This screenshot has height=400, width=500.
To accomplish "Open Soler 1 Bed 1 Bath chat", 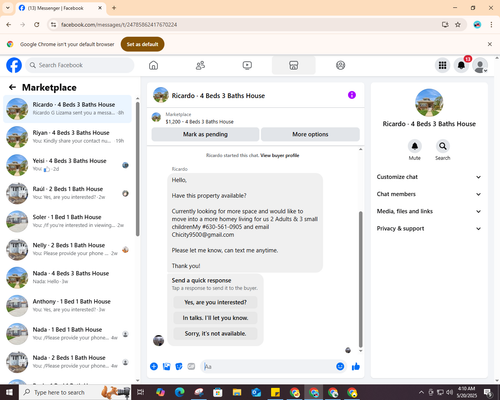I will pyautogui.click(x=67, y=221).
